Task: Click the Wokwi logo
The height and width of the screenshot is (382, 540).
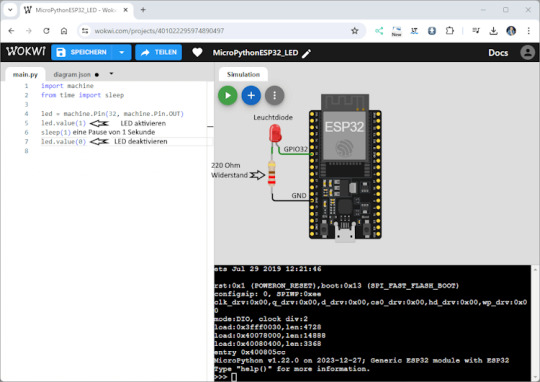Action: (26, 52)
